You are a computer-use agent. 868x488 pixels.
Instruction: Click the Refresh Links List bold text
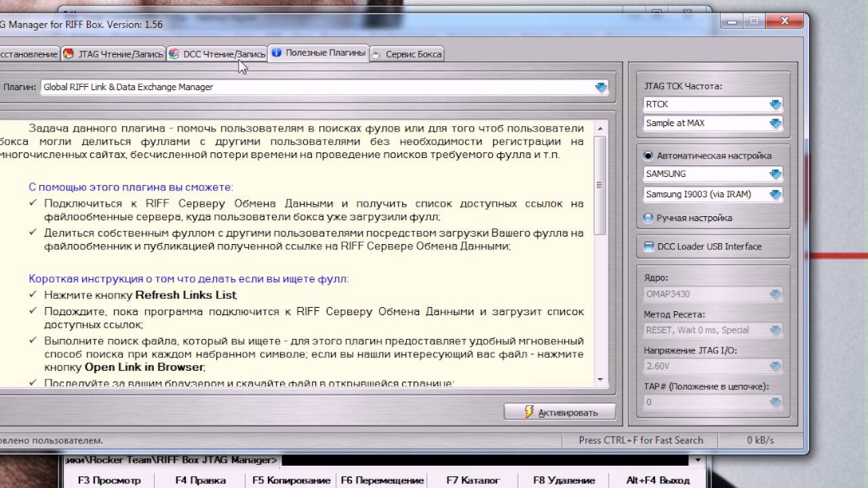point(186,295)
